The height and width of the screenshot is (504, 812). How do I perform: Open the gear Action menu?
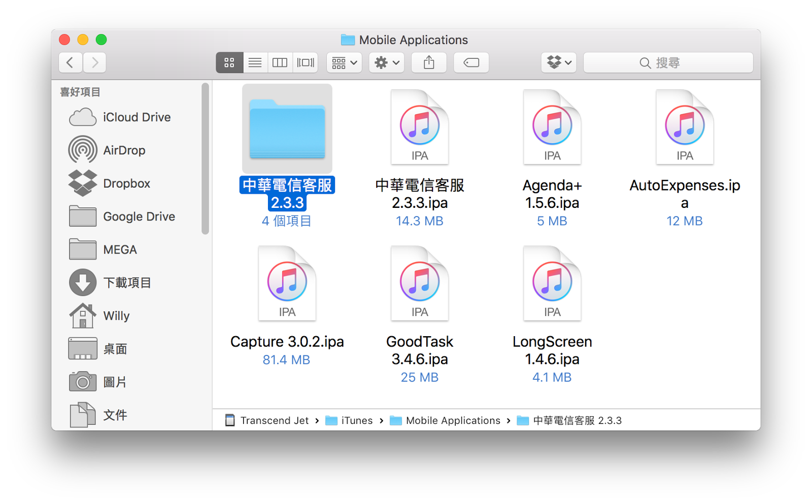pos(387,62)
